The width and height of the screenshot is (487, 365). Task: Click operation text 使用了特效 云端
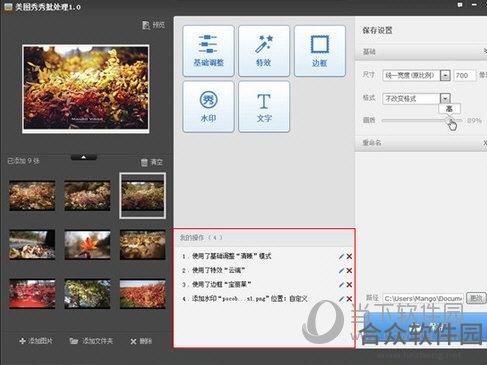click(219, 270)
